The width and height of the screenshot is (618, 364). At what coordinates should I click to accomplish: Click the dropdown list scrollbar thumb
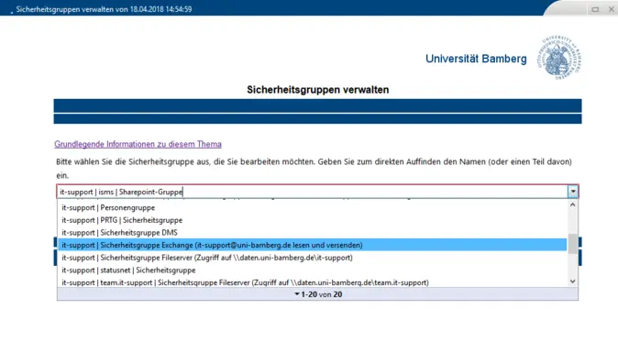click(x=573, y=244)
